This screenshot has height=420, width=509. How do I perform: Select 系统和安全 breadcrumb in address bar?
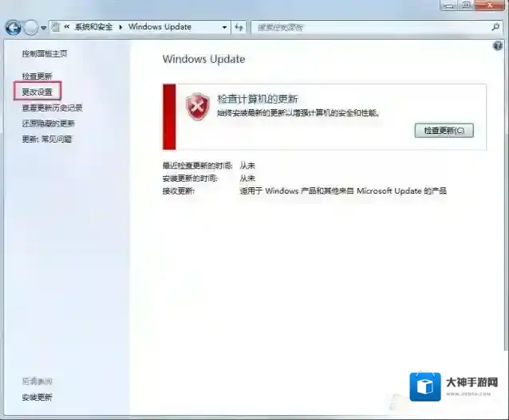pos(93,27)
